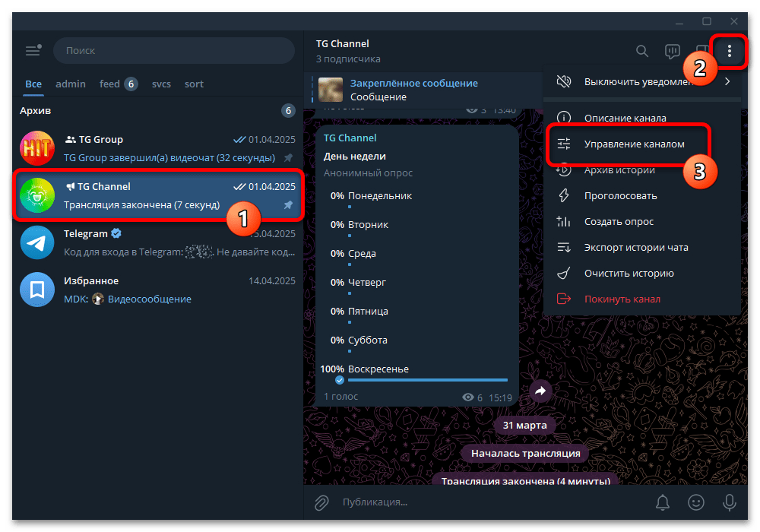Select Описание канала menu entry

pyautogui.click(x=642, y=118)
